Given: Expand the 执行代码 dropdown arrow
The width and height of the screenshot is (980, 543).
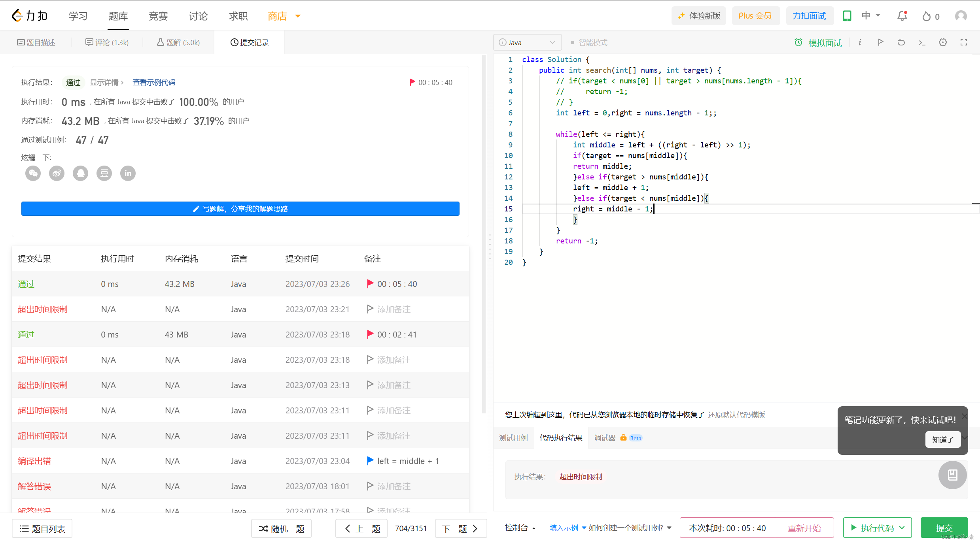Looking at the screenshot, I should [x=902, y=528].
